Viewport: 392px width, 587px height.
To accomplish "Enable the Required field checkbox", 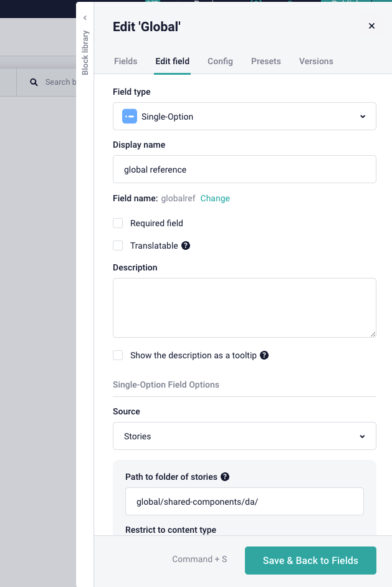I will 118,223.
